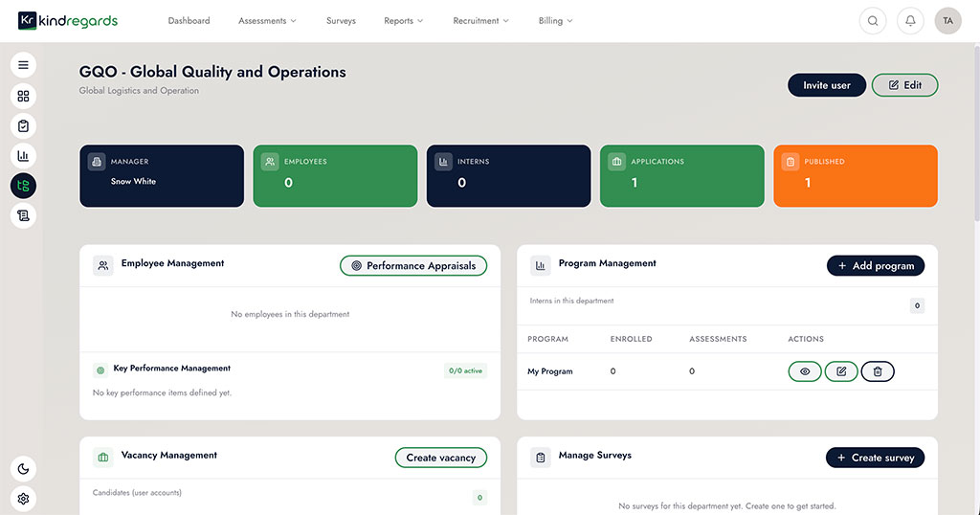Open the clipboard assessments sidebar icon
The image size is (980, 515).
[23, 126]
